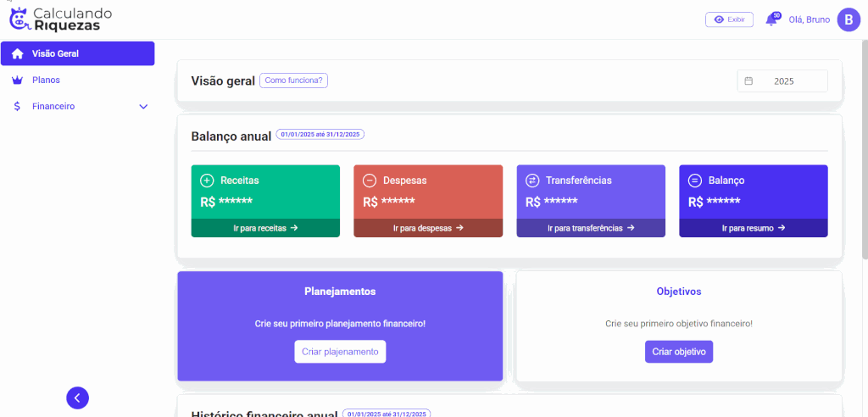Viewport: 868px width, 417px height.
Task: Click the user avatar B
Action: tap(849, 19)
